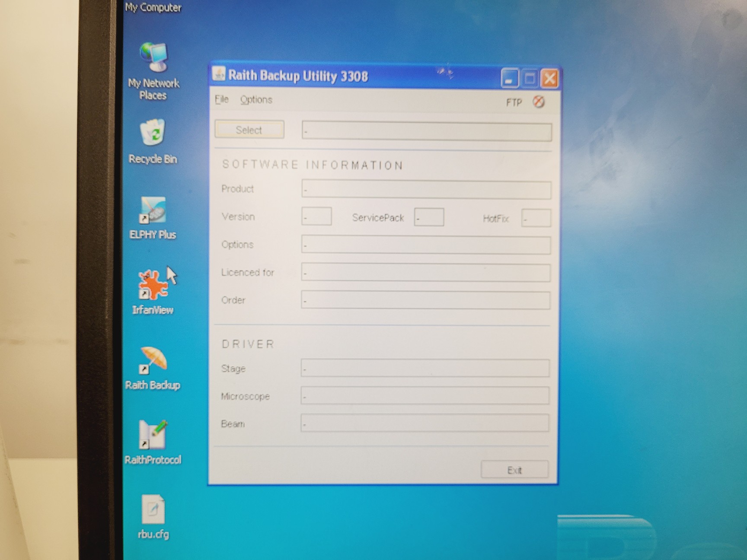Click the HotFix field

tap(536, 218)
